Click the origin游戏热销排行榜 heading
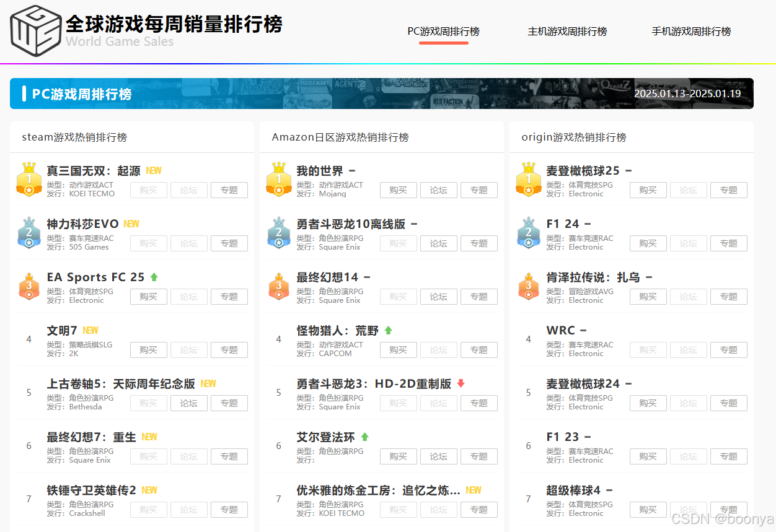This screenshot has height=532, width=776. [574, 137]
